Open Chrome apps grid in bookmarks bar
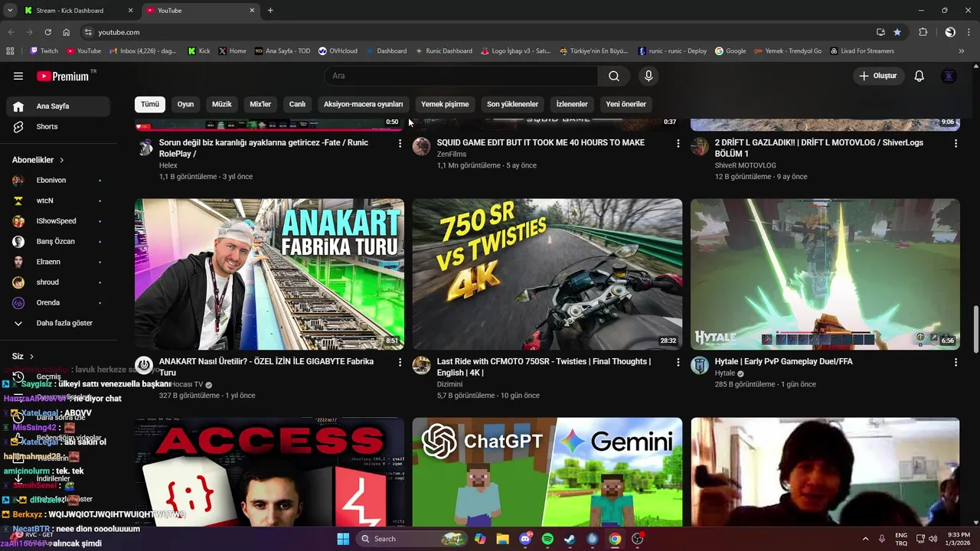Viewport: 980px width, 551px height. pos(10,51)
